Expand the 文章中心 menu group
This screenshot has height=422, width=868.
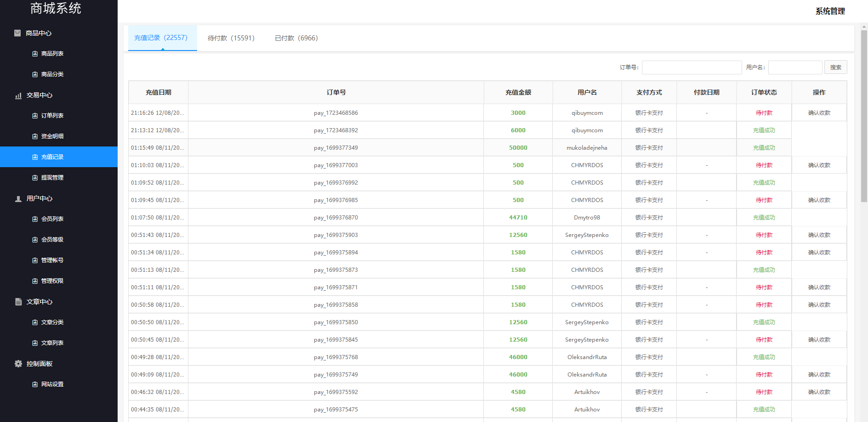coord(40,302)
